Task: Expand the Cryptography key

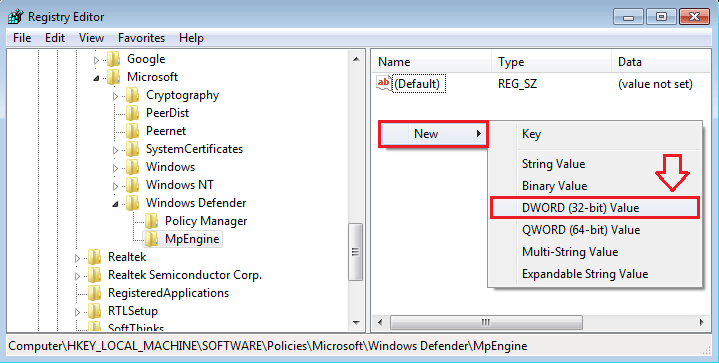Action: coord(116,96)
